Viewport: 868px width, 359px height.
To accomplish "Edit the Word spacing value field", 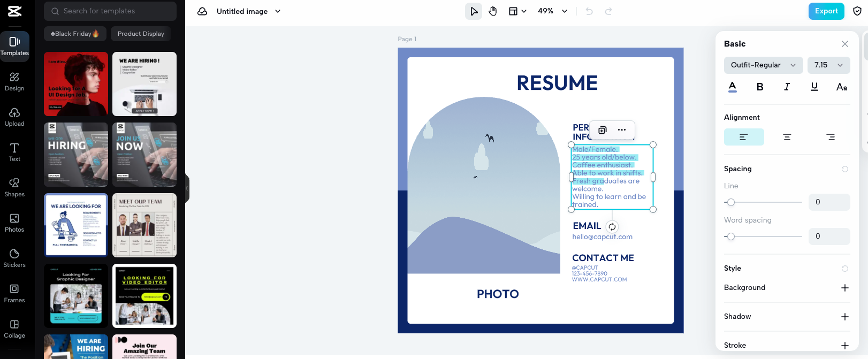I will point(829,236).
